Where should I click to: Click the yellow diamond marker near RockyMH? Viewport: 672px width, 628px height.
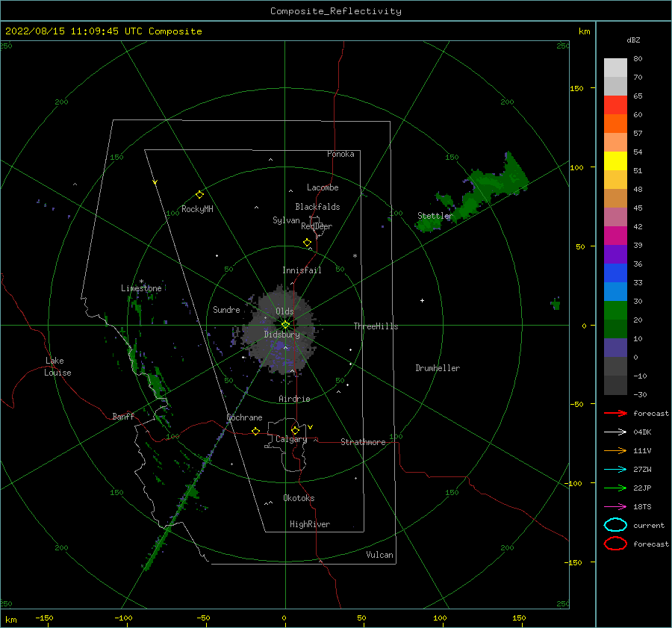tap(199, 195)
